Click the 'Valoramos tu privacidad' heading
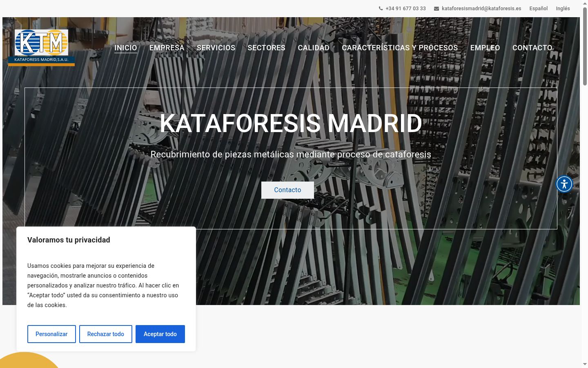 pyautogui.click(x=69, y=240)
